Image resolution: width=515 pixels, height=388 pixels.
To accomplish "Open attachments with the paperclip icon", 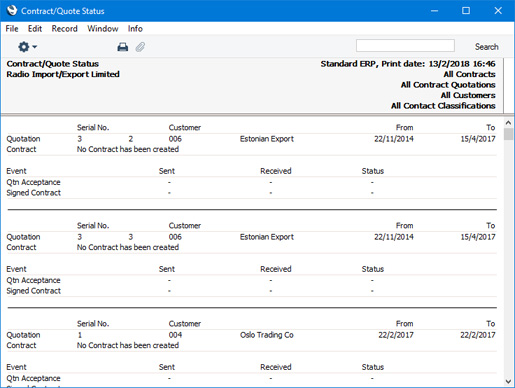I will pos(140,47).
